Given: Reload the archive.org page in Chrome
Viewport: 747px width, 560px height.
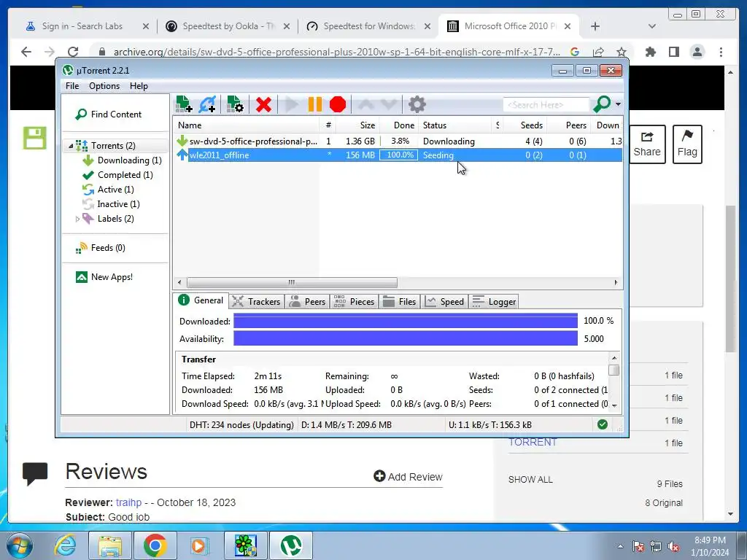Looking at the screenshot, I should pyautogui.click(x=73, y=52).
